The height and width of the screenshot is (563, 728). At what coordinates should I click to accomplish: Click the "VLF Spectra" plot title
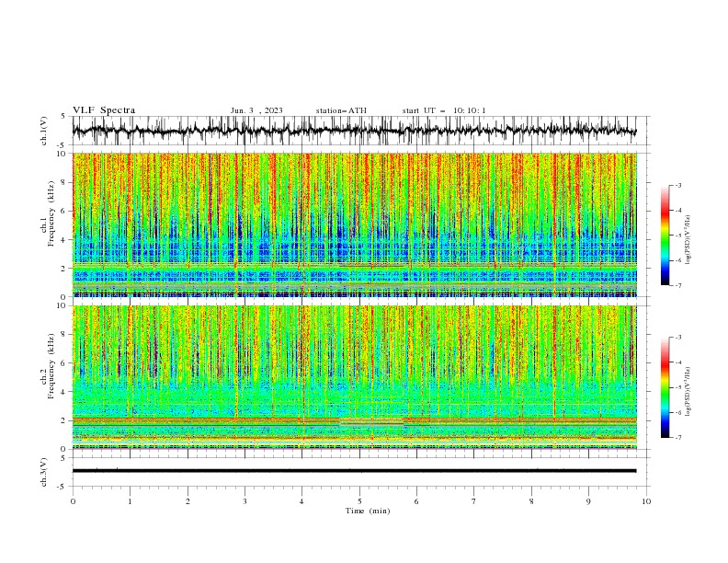tap(104, 110)
